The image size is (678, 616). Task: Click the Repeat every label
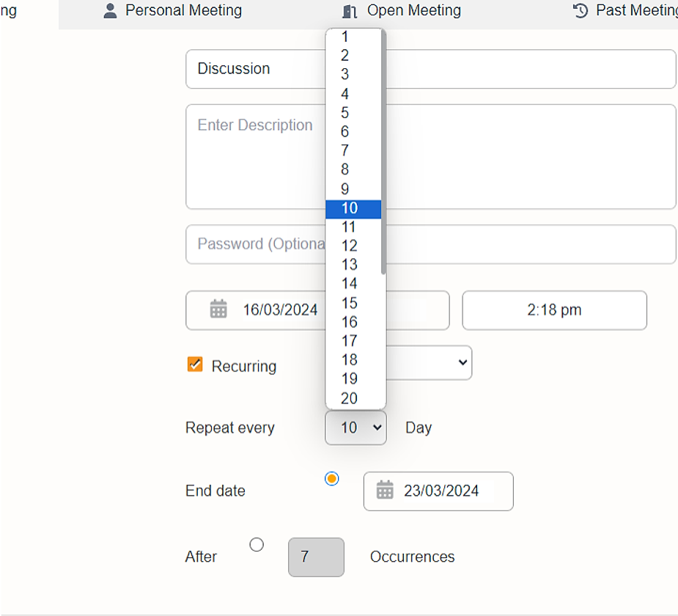(x=230, y=428)
